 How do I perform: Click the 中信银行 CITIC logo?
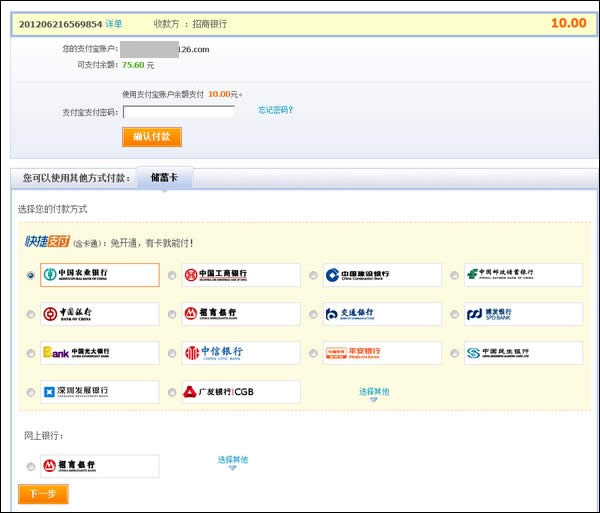pyautogui.click(x=240, y=353)
